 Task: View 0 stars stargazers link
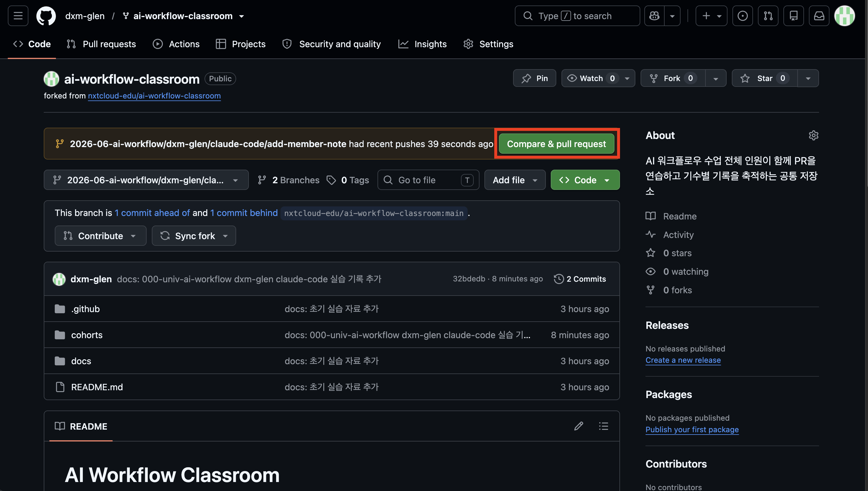click(669, 253)
